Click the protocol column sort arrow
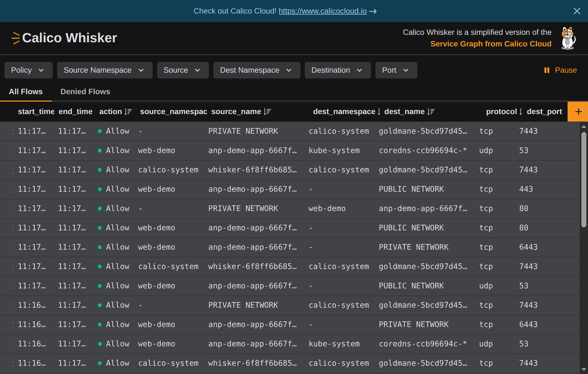The height and width of the screenshot is (374, 588). pyautogui.click(x=521, y=112)
